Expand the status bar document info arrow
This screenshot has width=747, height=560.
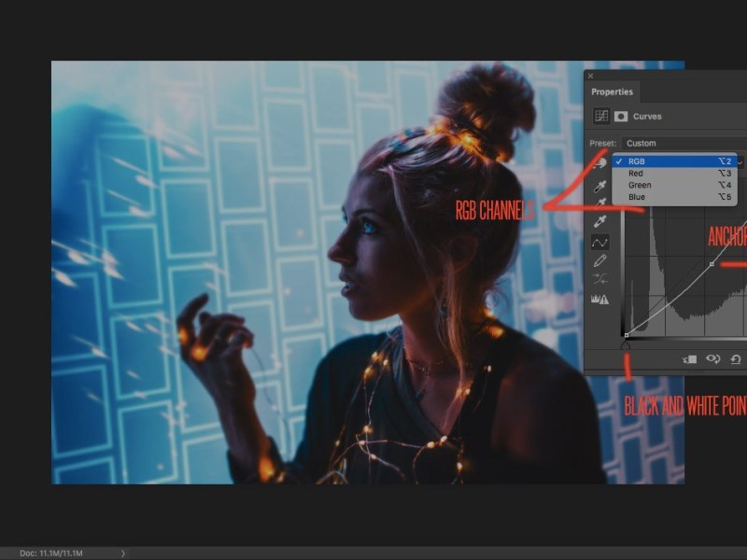pos(122,553)
